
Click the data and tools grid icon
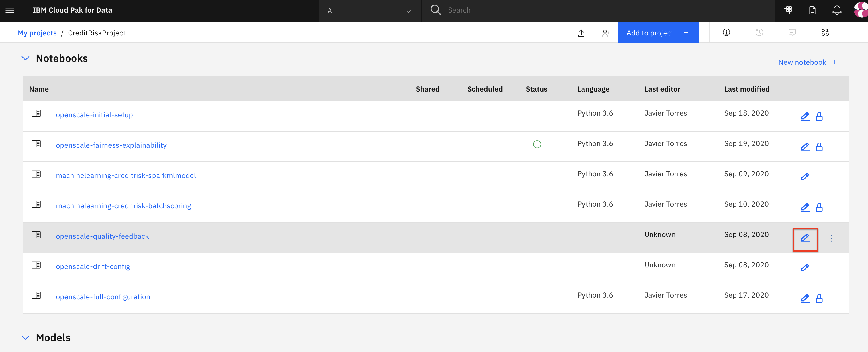[825, 33]
